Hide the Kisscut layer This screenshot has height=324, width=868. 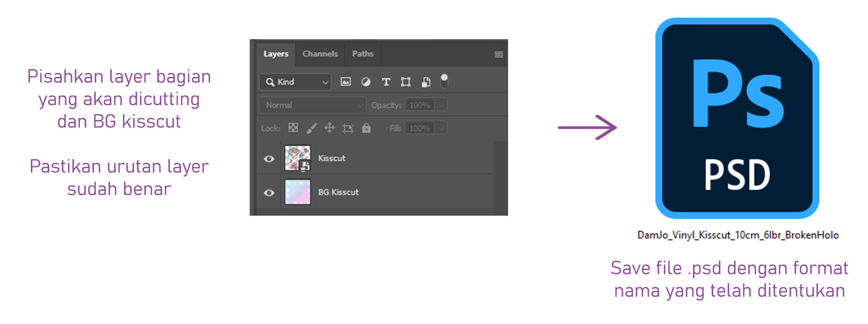point(269,159)
